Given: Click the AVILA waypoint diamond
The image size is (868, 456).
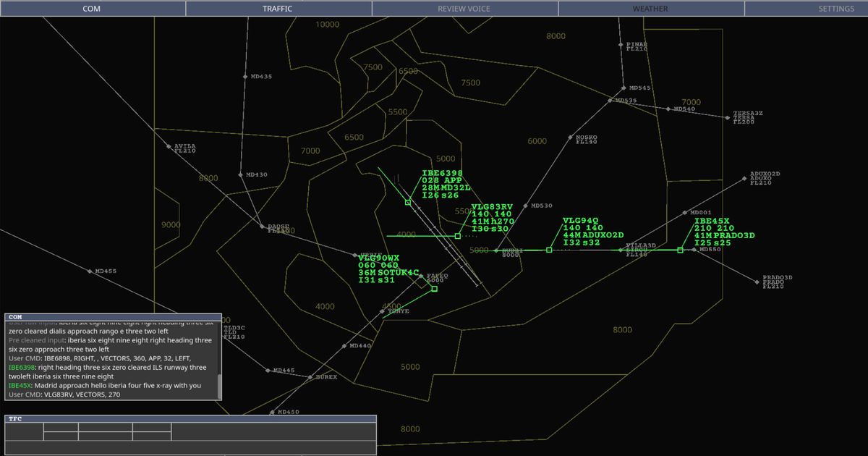Looking at the screenshot, I should 169,146.
